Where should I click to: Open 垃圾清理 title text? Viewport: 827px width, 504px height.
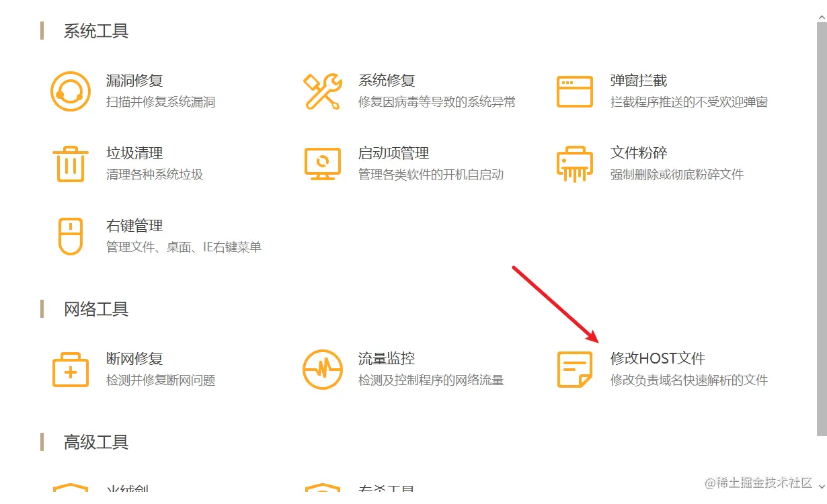tap(134, 153)
